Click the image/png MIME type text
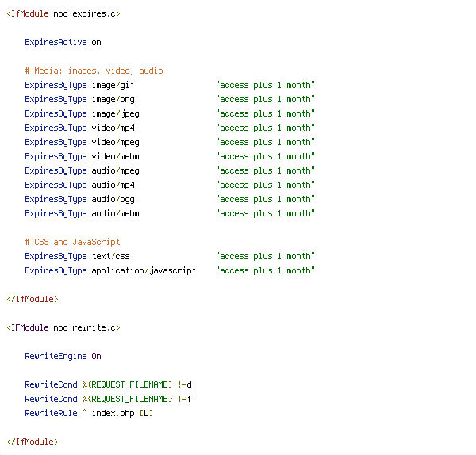Screen dimensions: 476x455 click(113, 100)
